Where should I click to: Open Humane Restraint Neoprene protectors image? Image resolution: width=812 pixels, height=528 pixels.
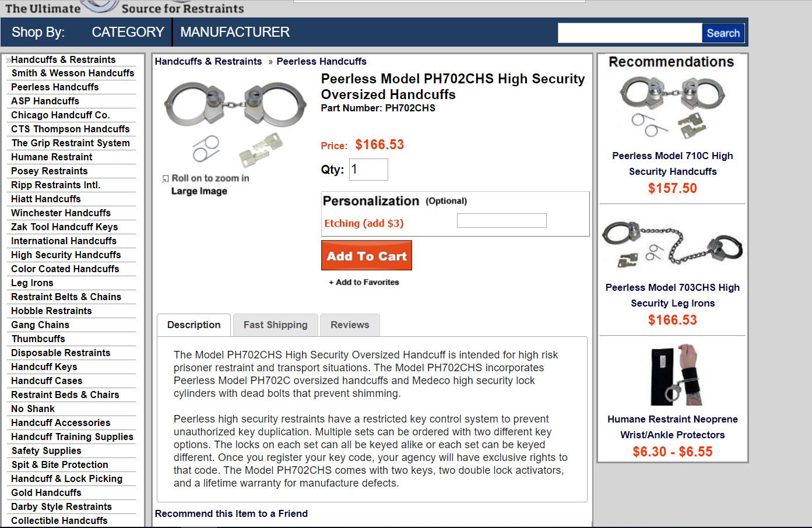[x=672, y=375]
